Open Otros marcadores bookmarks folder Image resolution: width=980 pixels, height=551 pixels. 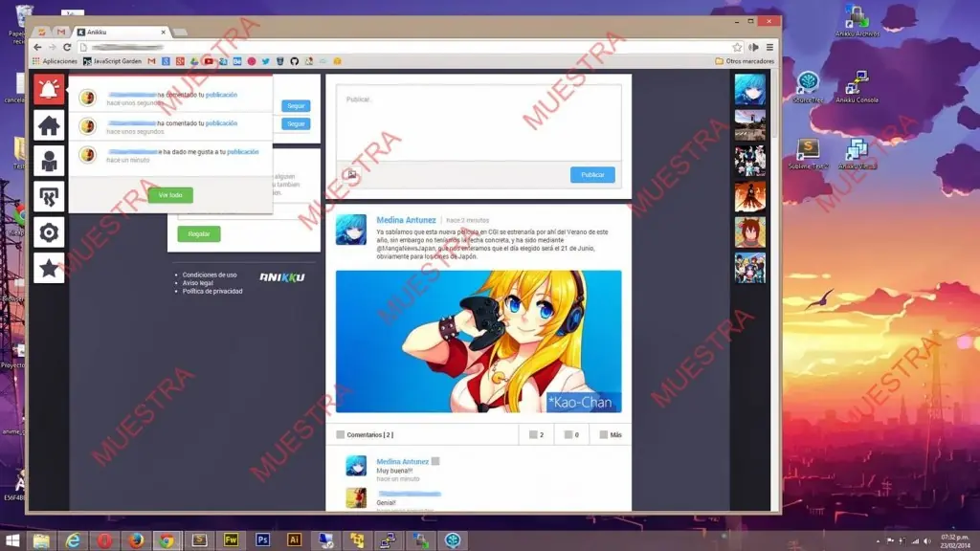point(745,61)
